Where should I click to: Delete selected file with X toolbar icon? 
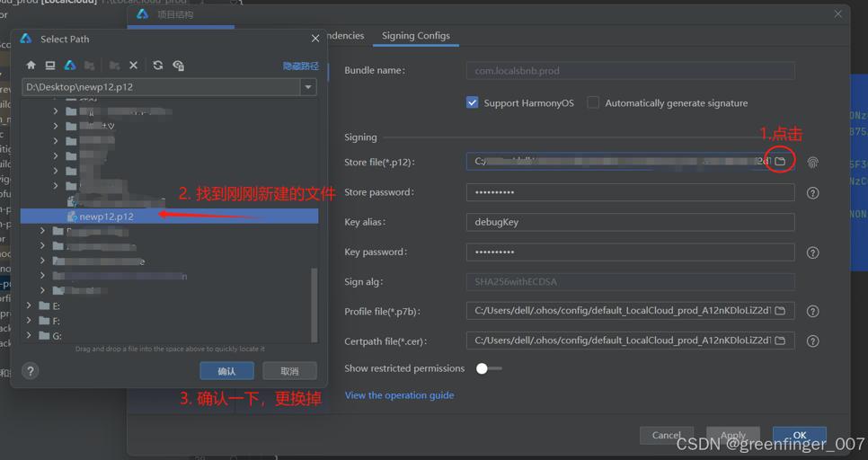pos(133,66)
